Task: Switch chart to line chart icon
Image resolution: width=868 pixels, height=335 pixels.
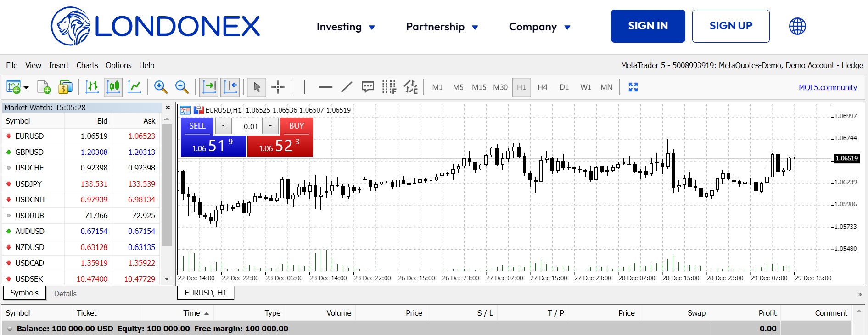Action: (134, 87)
